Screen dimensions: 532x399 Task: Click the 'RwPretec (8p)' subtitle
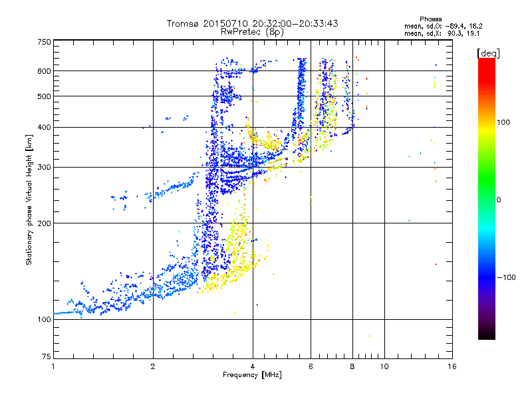(252, 32)
